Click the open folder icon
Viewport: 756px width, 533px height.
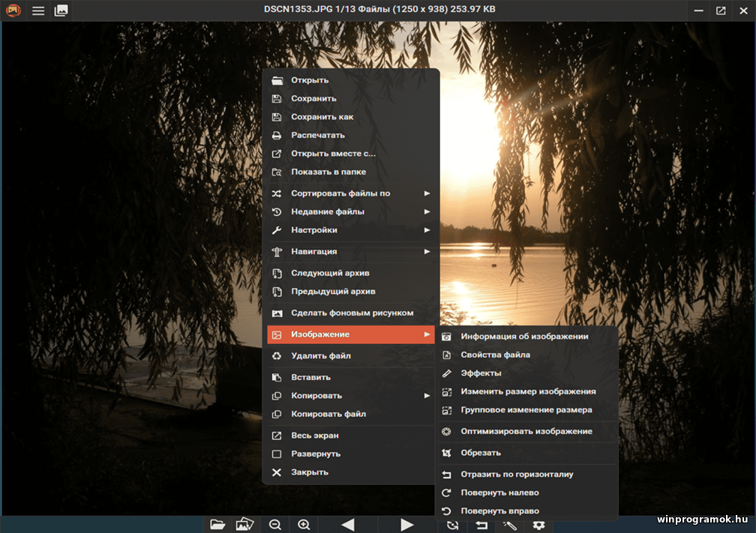217,525
